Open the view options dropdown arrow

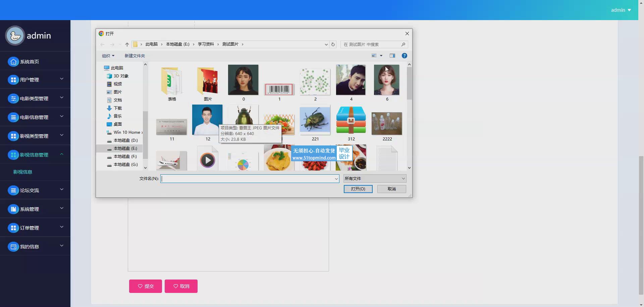click(x=381, y=56)
